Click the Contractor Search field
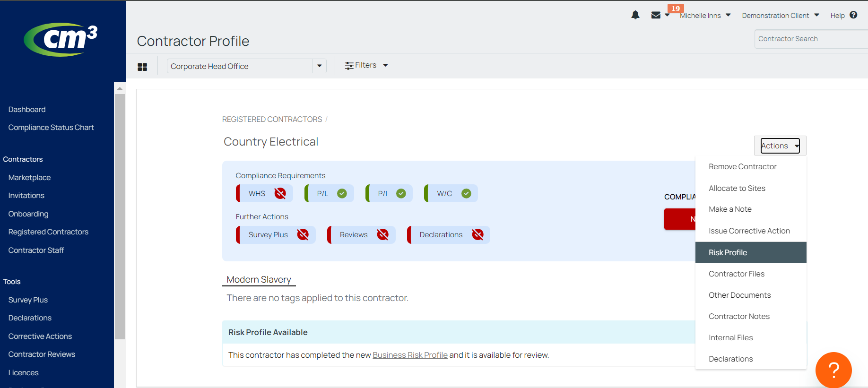The width and height of the screenshot is (868, 388). click(811, 39)
